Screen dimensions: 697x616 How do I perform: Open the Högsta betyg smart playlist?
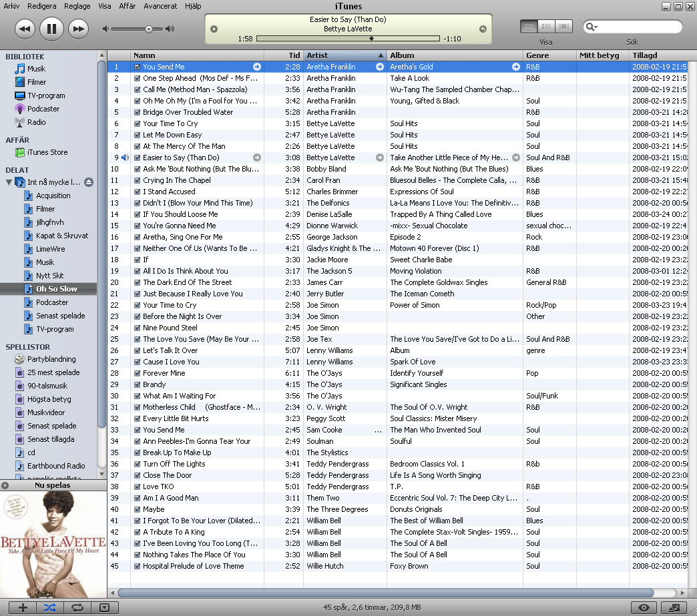[49, 399]
